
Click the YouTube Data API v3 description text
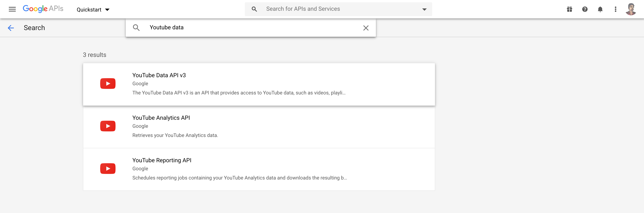coord(239,93)
